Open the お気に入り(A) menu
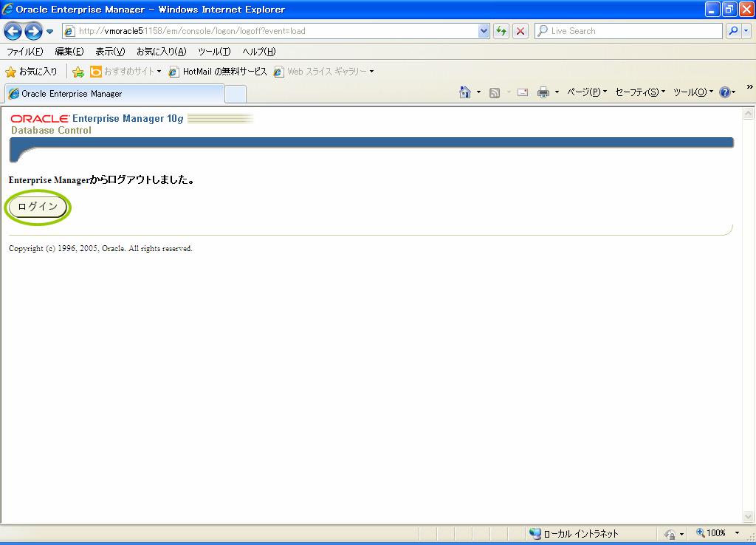756x545 pixels. (161, 52)
